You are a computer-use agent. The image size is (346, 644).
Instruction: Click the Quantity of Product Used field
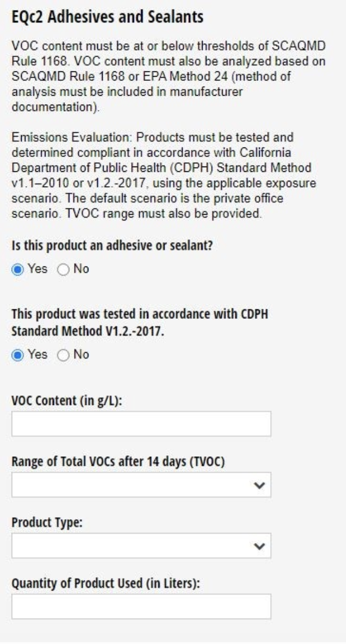tap(141, 606)
